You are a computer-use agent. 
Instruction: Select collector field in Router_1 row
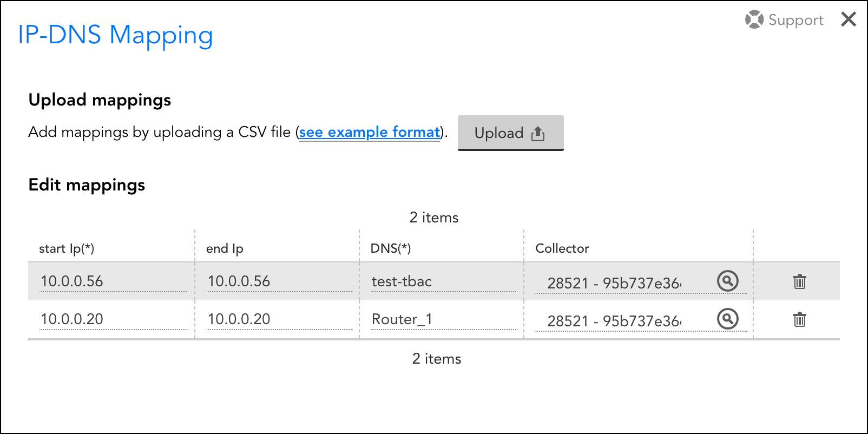622,321
